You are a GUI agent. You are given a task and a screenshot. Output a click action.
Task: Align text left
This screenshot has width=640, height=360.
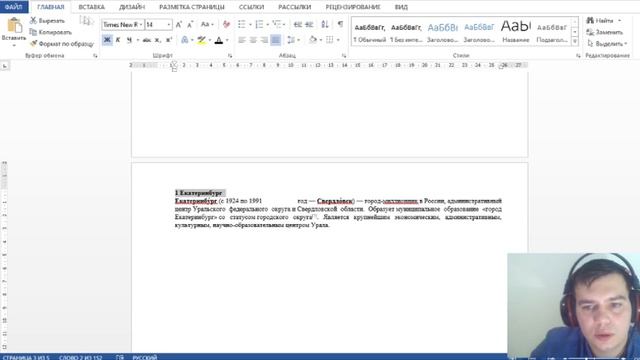(x=242, y=40)
